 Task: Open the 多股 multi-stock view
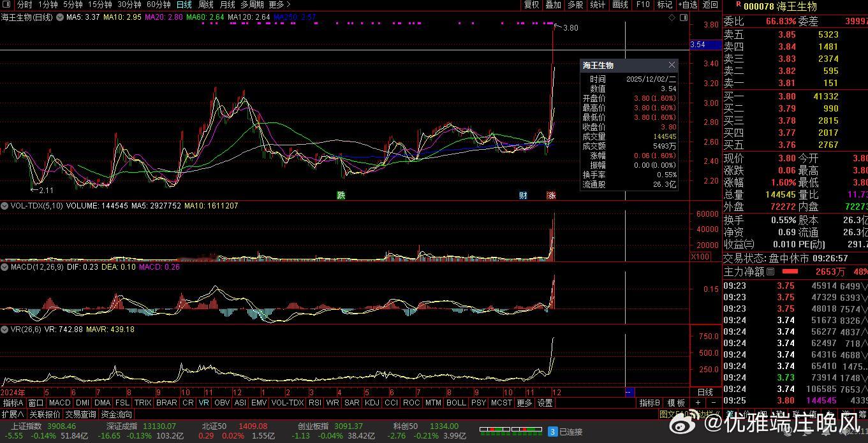(575, 4)
